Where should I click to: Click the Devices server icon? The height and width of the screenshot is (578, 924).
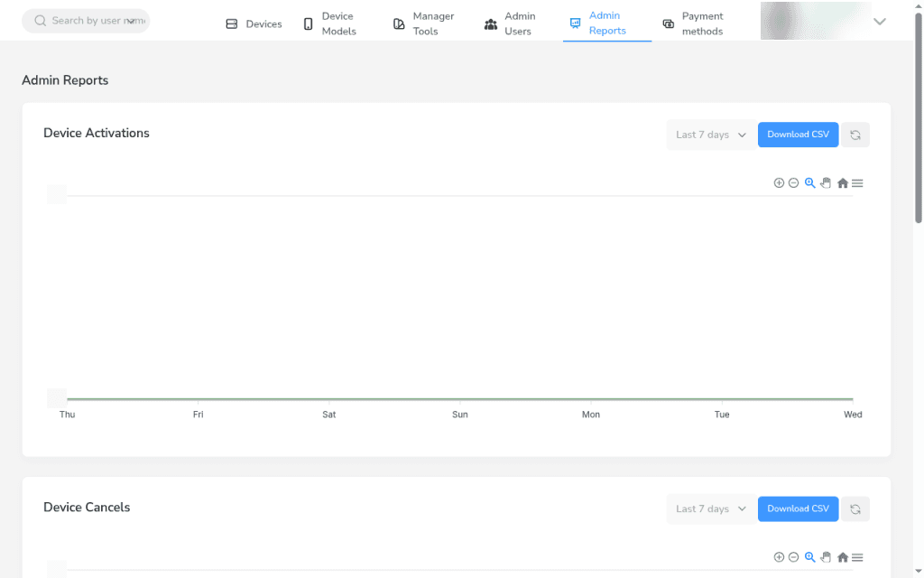point(232,23)
